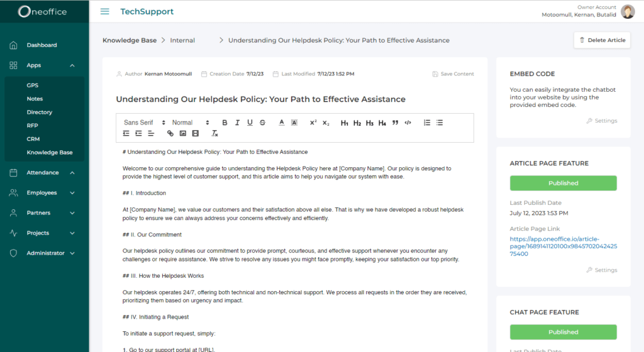Click the Delete Article button
Viewport: 644px width, 352px height.
[x=602, y=40]
